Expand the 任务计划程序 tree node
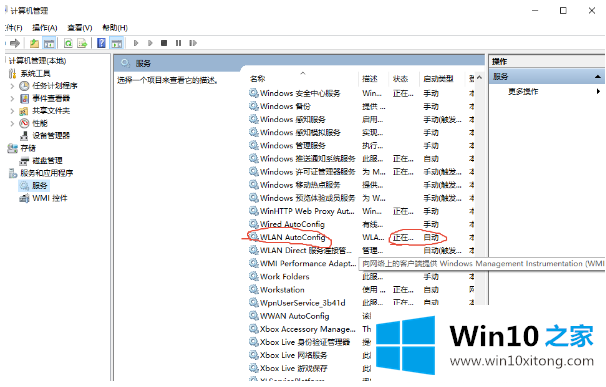This screenshot has width=606, height=387. point(12,86)
